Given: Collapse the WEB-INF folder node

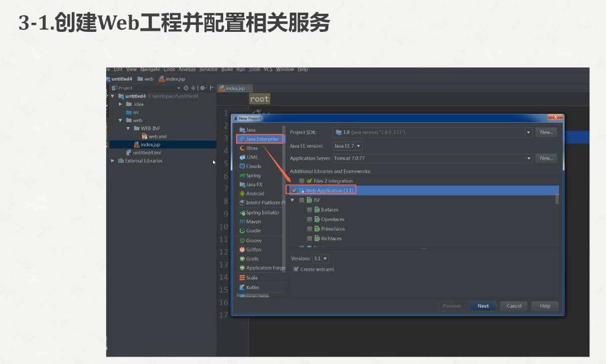Looking at the screenshot, I should [128, 128].
